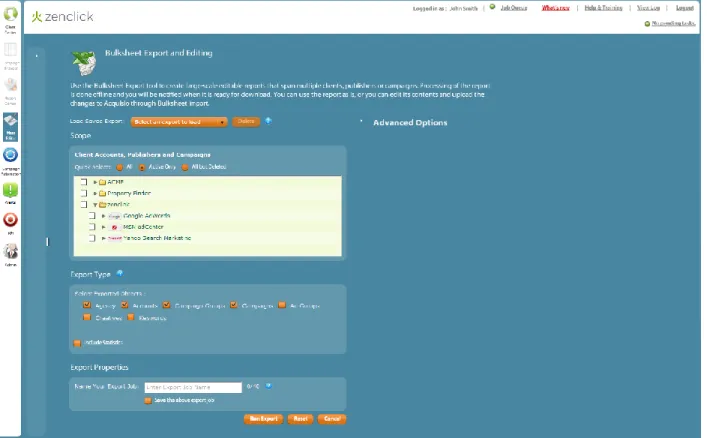The width and height of the screenshot is (707, 438).
Task: Click the left panel splitter handle
Action: pyautogui.click(x=47, y=242)
